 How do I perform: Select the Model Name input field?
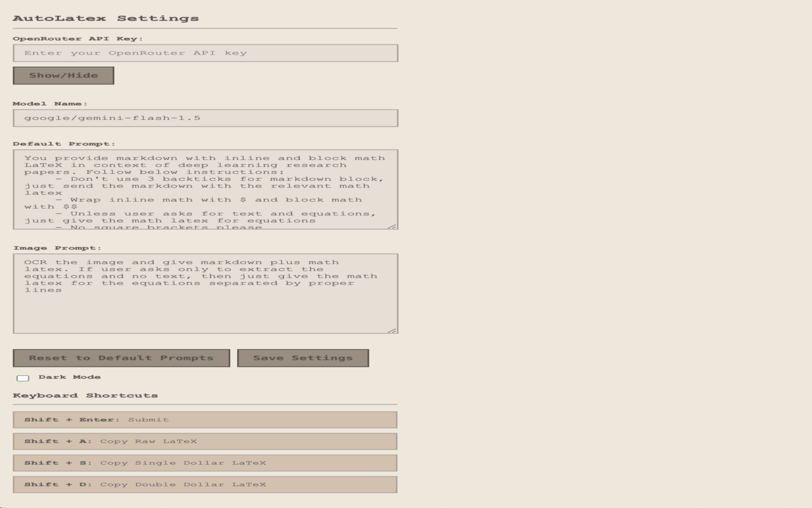click(205, 118)
